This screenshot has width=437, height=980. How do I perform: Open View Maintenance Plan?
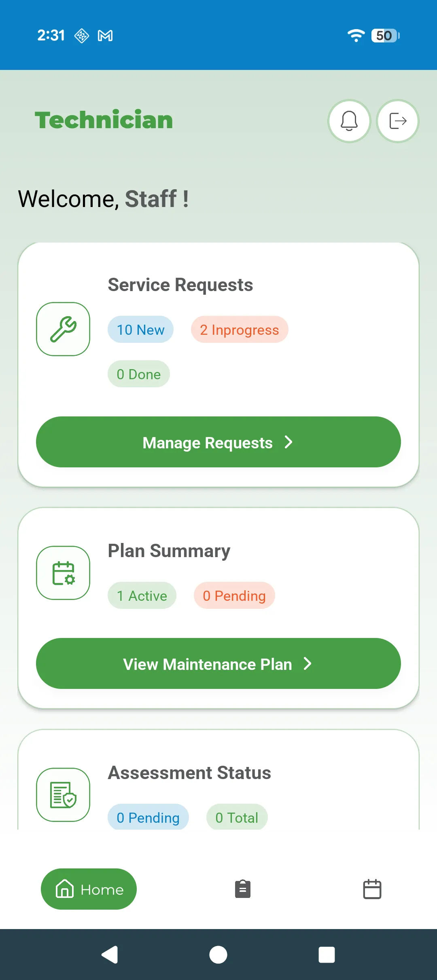click(218, 663)
